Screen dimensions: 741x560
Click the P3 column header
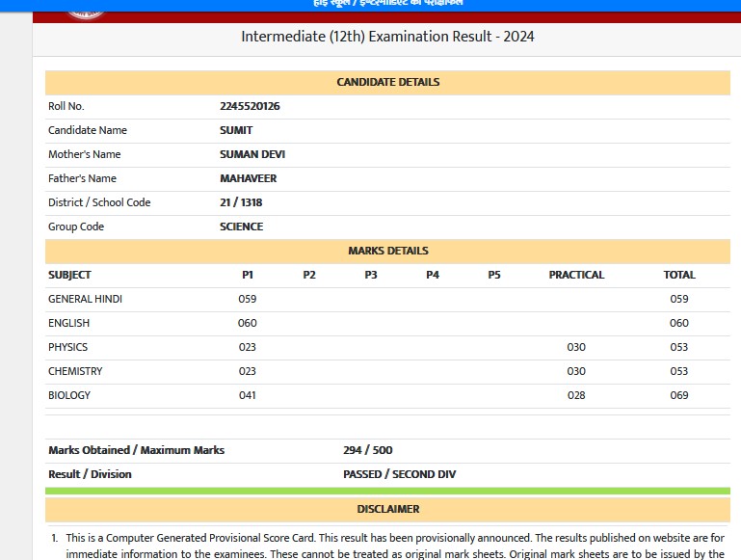371,275
